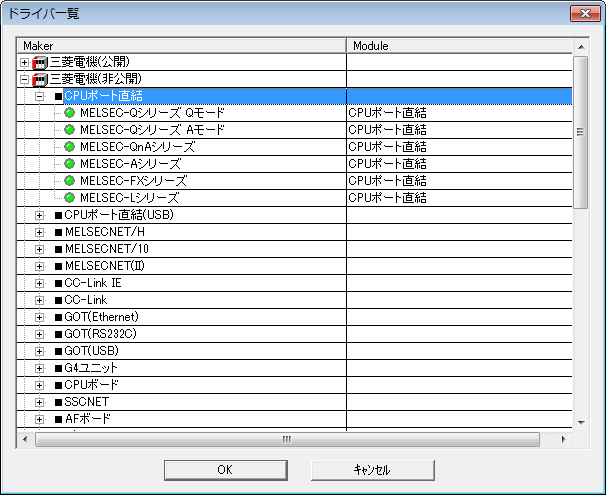
Task: Select the SSCNET tree item
Action: pos(85,402)
